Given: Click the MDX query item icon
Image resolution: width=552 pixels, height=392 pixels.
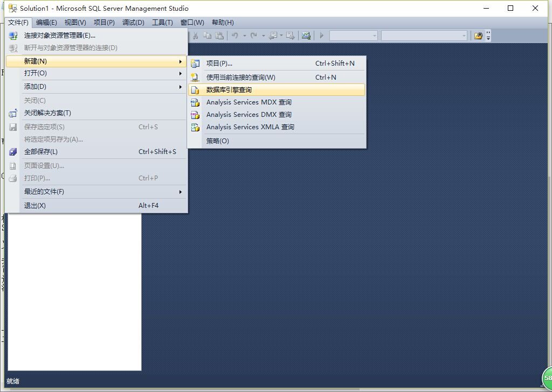Looking at the screenshot, I should click(195, 102).
